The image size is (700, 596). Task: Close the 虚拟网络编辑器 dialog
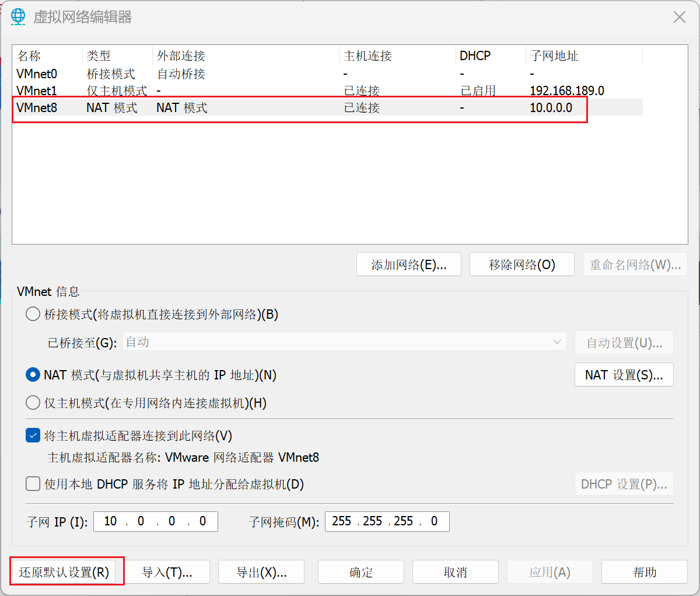(680, 17)
